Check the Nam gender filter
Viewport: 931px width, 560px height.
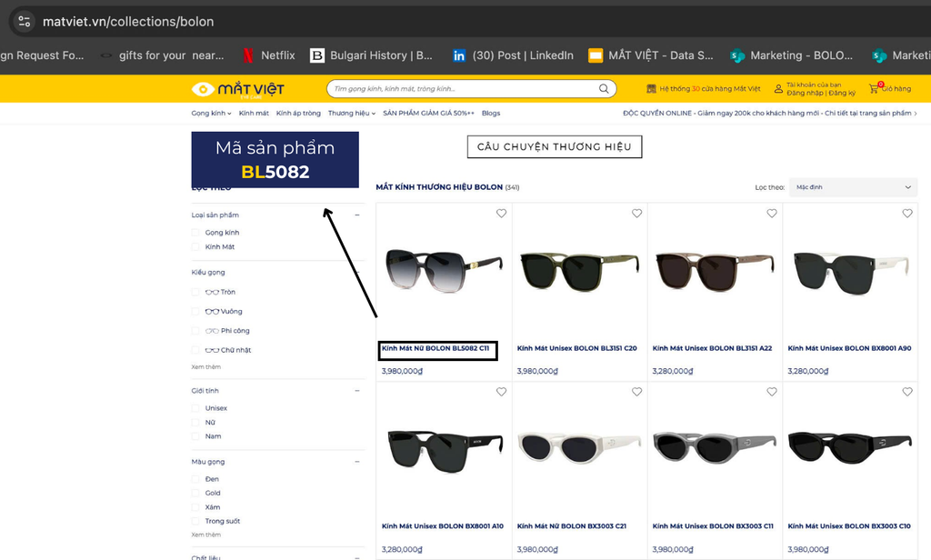pos(195,436)
